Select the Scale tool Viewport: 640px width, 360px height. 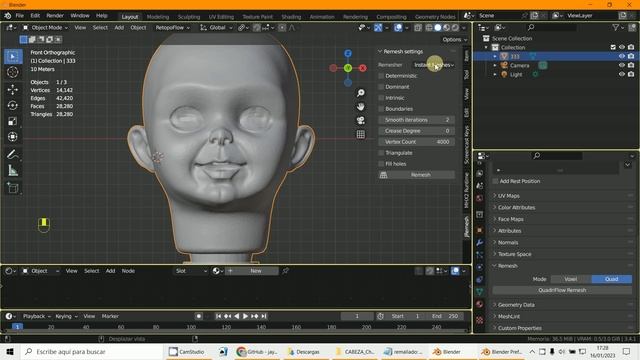(x=13, y=121)
